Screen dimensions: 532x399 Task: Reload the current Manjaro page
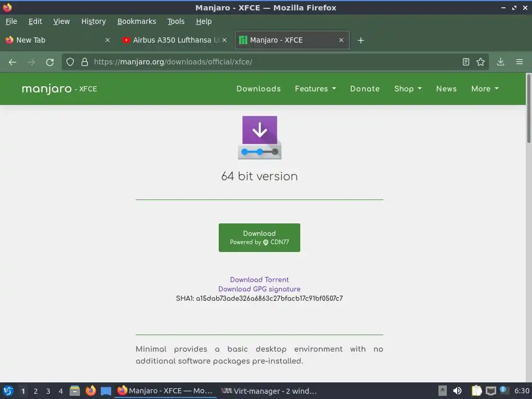click(50, 62)
